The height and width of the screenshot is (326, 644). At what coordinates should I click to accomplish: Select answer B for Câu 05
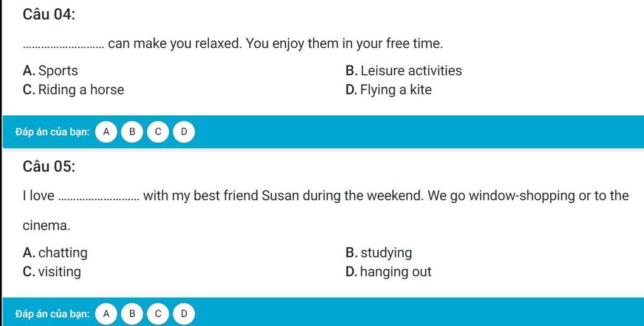click(132, 313)
